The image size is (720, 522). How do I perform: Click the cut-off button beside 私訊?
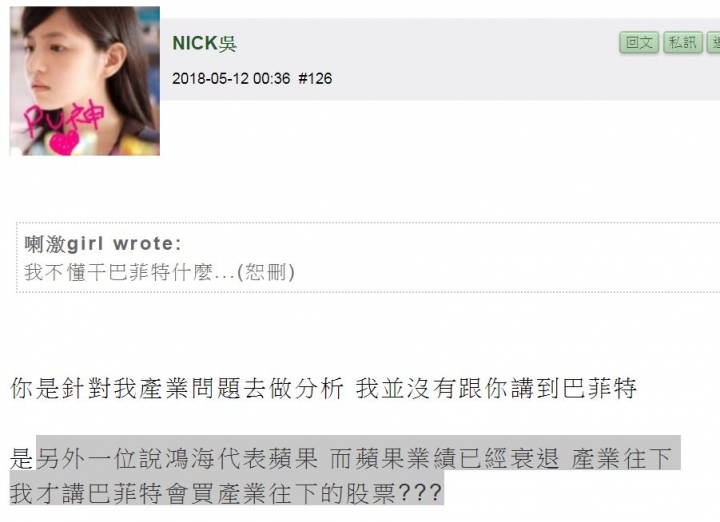(714, 43)
